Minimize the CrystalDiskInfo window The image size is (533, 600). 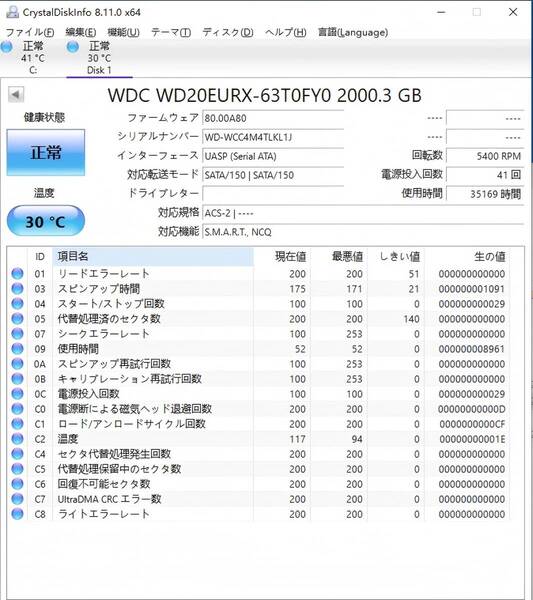pyautogui.click(x=441, y=12)
